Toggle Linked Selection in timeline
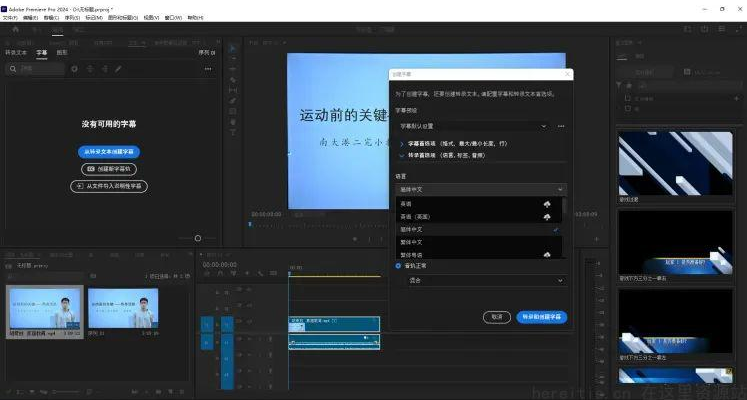747x400 pixels. point(233,273)
